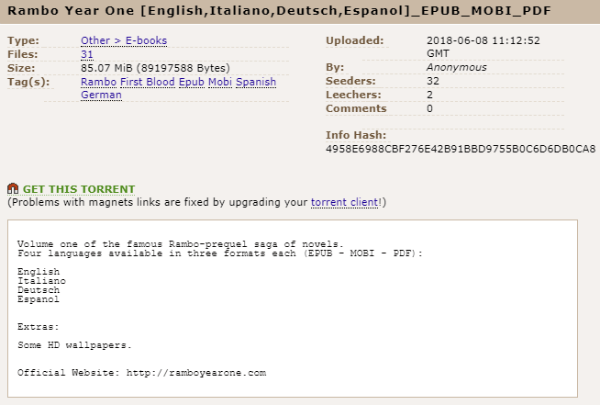Click the Seeders count 32

[x=433, y=81]
